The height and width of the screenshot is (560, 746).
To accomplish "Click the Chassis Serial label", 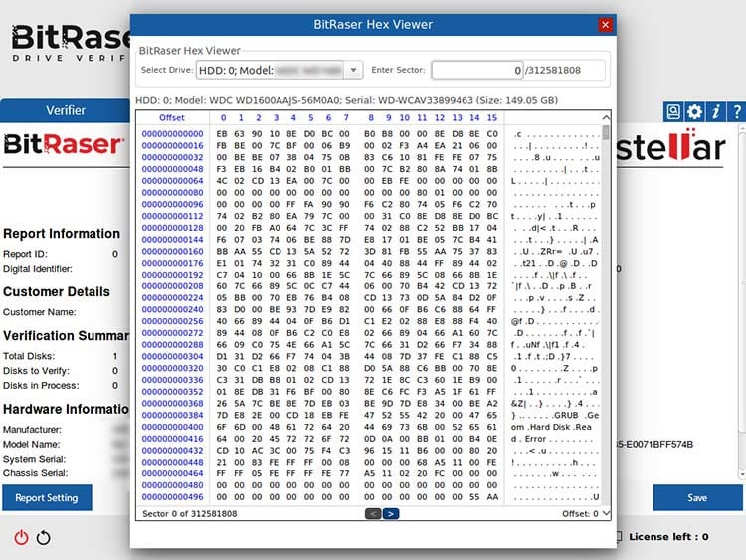I will tap(35, 473).
